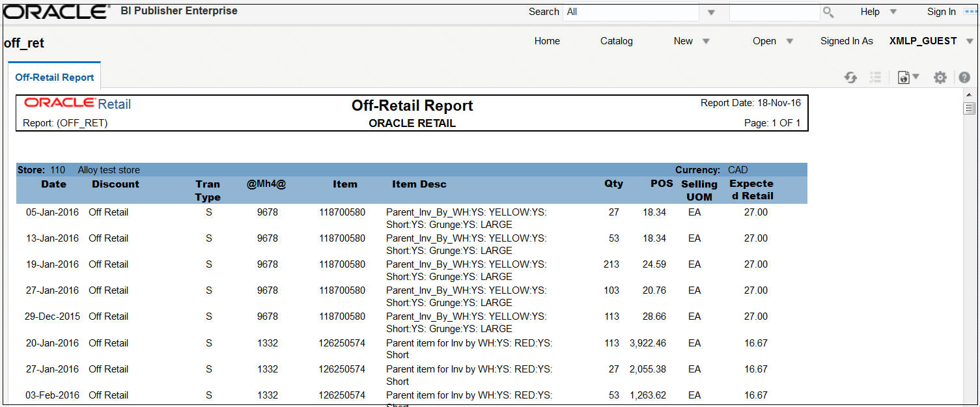Click the Selling UOM column header

(x=699, y=191)
